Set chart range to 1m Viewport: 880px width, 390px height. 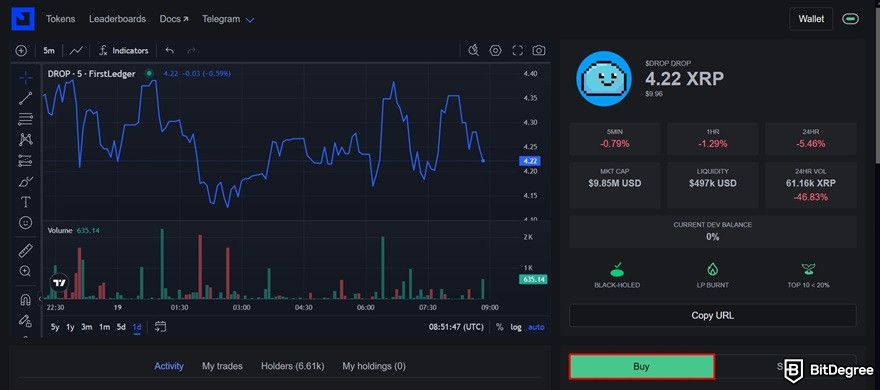point(104,327)
